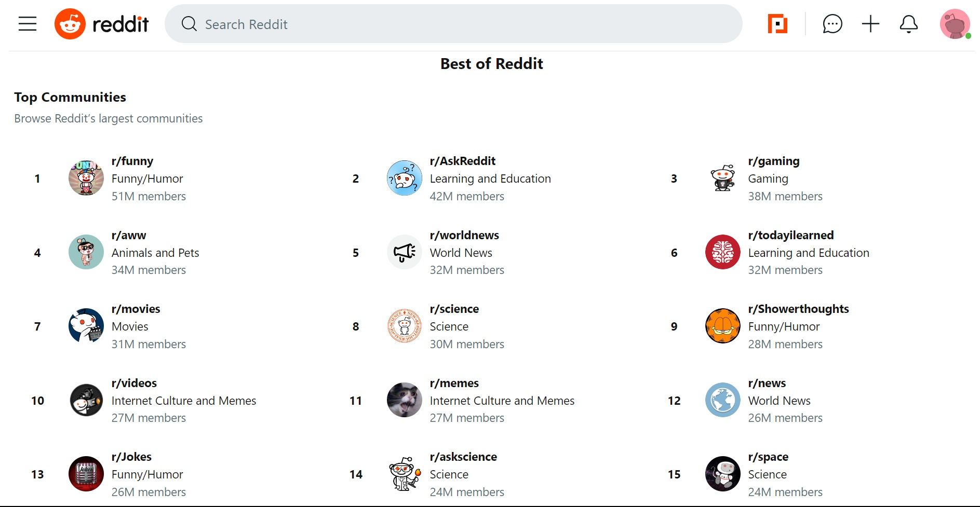
Task: Open the r/funny community
Action: 132,161
